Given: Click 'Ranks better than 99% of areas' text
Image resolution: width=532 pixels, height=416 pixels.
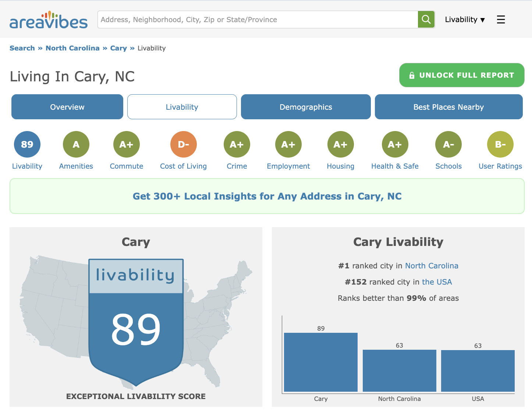Looking at the screenshot, I should click(x=398, y=298).
